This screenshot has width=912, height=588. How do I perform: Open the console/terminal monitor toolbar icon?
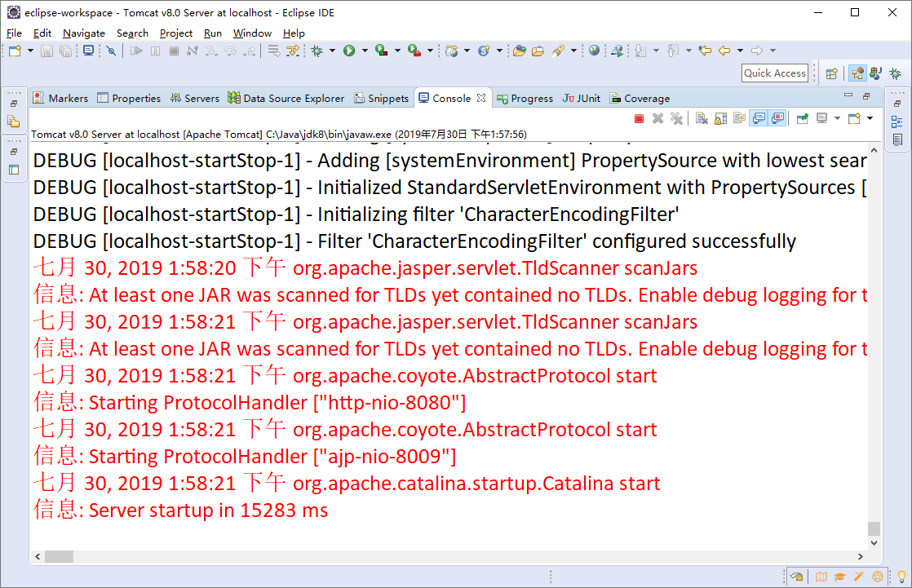(88, 51)
